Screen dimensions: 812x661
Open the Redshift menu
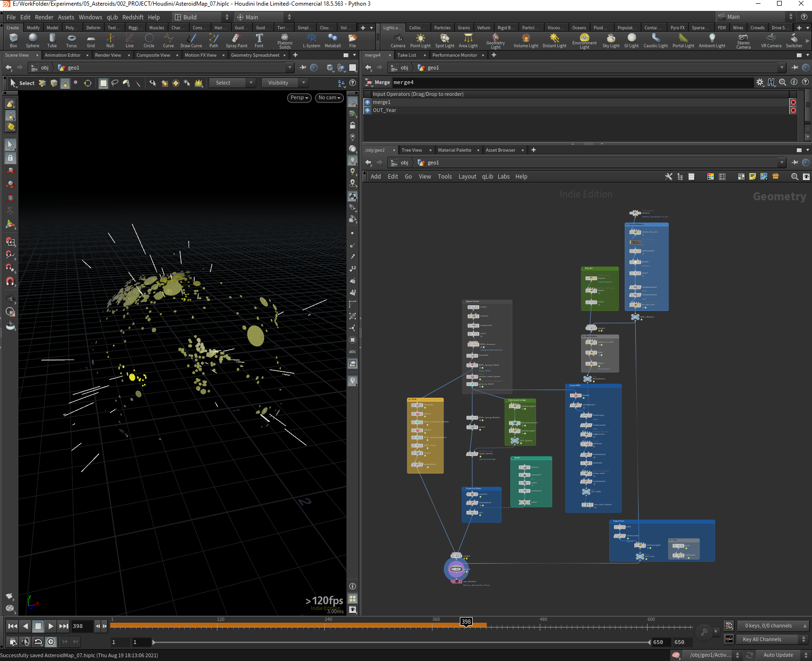point(133,17)
